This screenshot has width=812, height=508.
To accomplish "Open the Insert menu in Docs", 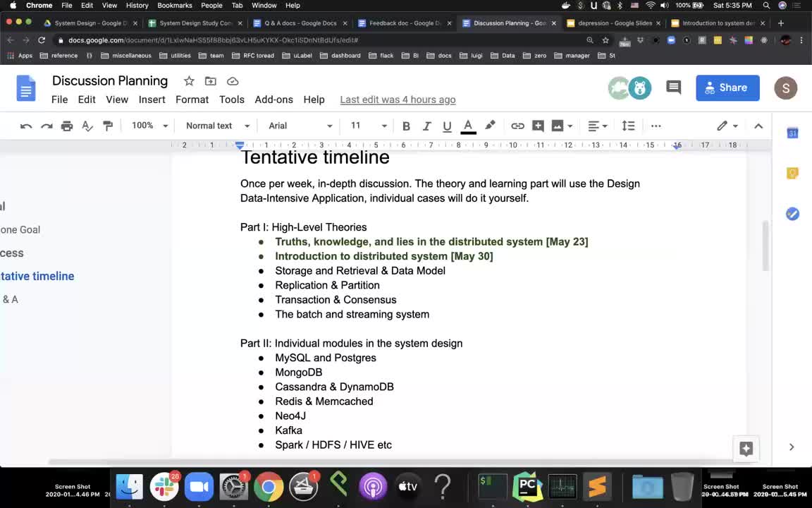I will 152,99.
